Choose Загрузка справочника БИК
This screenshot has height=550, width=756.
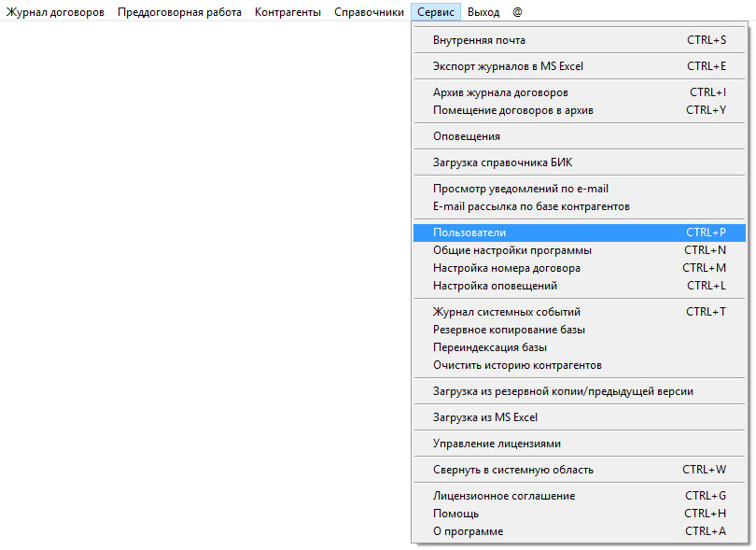501,162
